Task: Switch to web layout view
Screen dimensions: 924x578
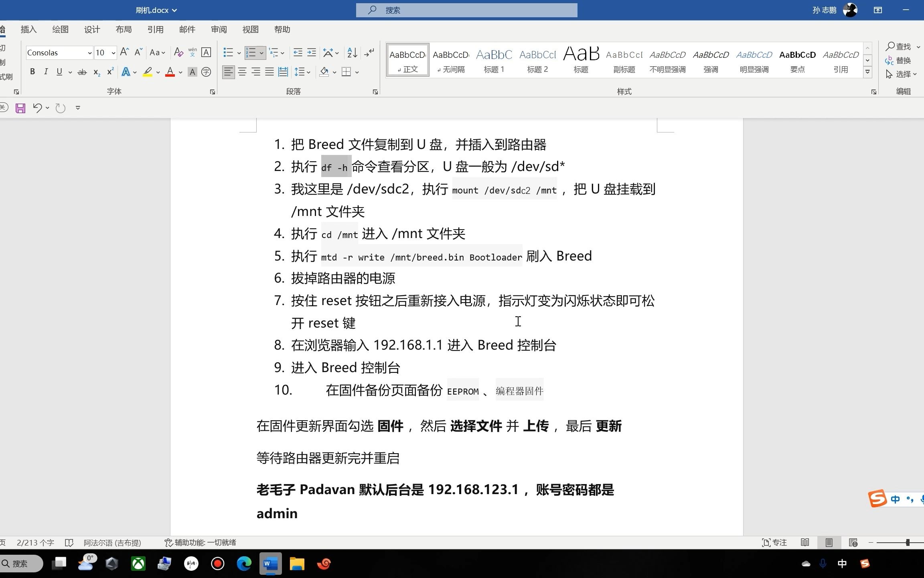Action: point(853,543)
